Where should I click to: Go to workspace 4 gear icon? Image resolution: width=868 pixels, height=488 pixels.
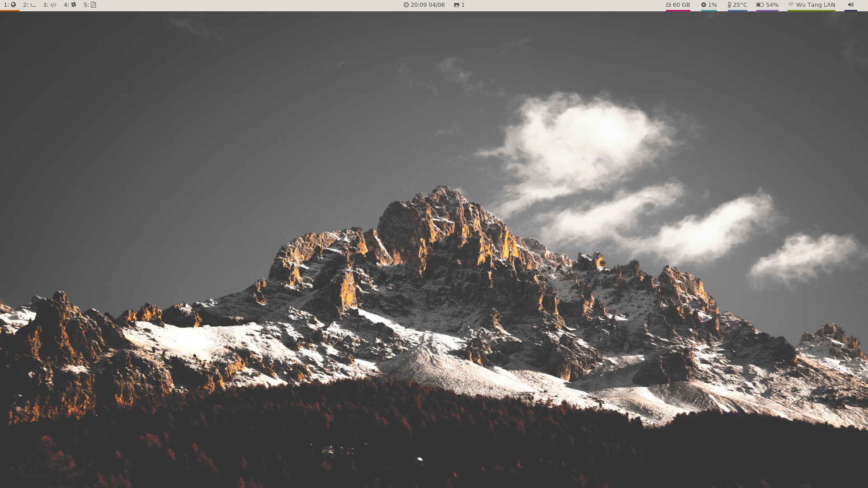tap(70, 5)
